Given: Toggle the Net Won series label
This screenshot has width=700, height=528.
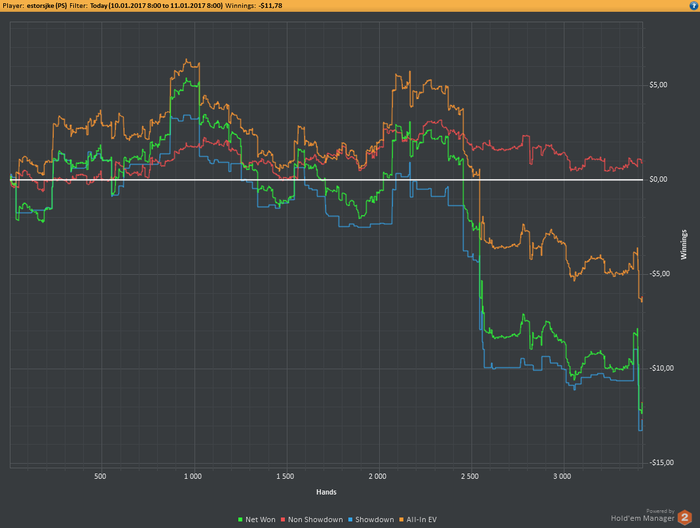Looking at the screenshot, I should pyautogui.click(x=260, y=520).
